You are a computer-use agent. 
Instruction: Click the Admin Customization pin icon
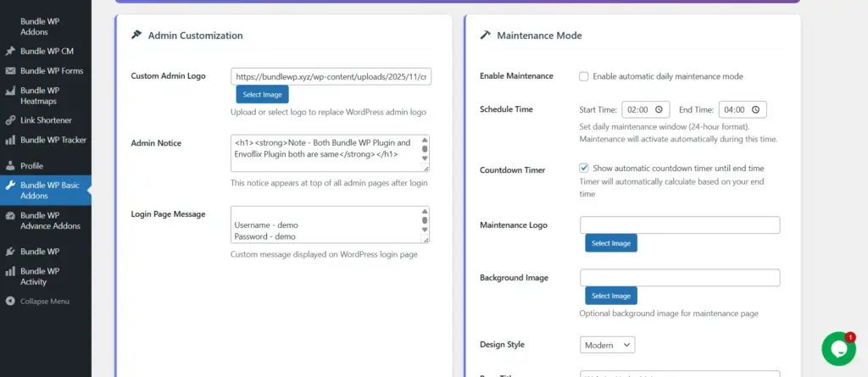[x=136, y=35]
